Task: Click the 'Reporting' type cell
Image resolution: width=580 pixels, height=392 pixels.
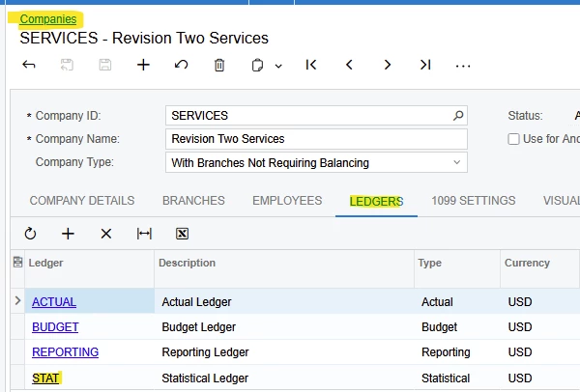Action: click(x=457, y=352)
